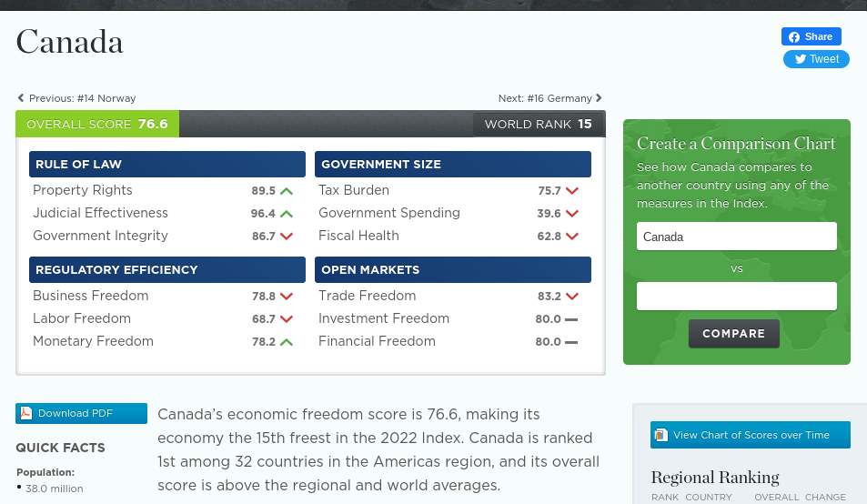Click the Canada comparison input field
The image size is (867, 504).
click(737, 237)
